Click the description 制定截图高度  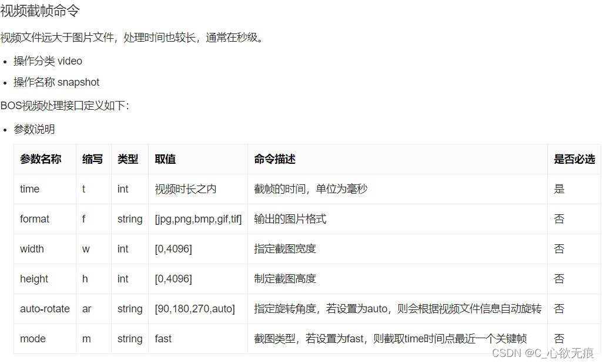tap(285, 279)
